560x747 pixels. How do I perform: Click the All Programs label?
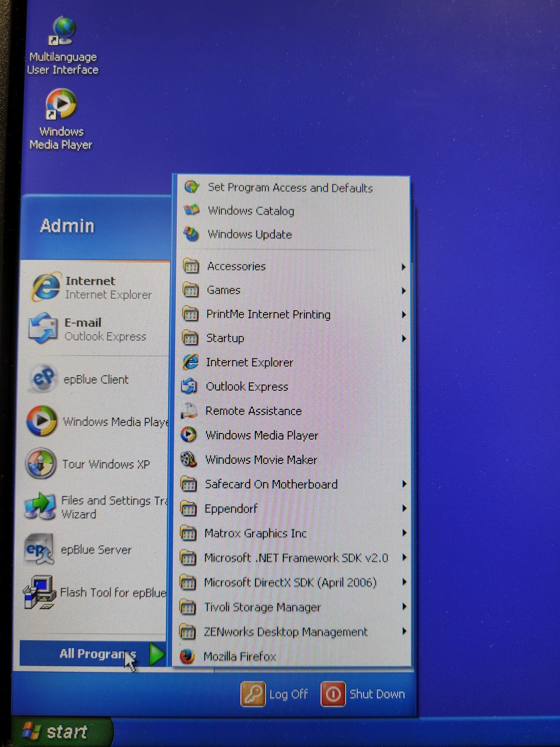click(x=98, y=654)
